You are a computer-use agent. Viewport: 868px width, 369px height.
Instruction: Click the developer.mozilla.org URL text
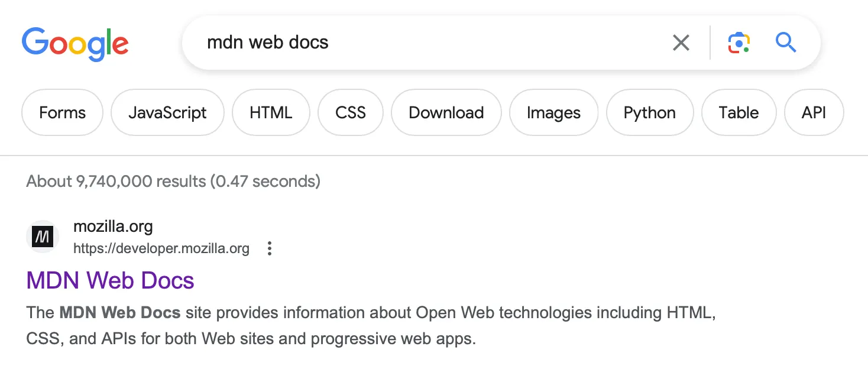point(161,248)
